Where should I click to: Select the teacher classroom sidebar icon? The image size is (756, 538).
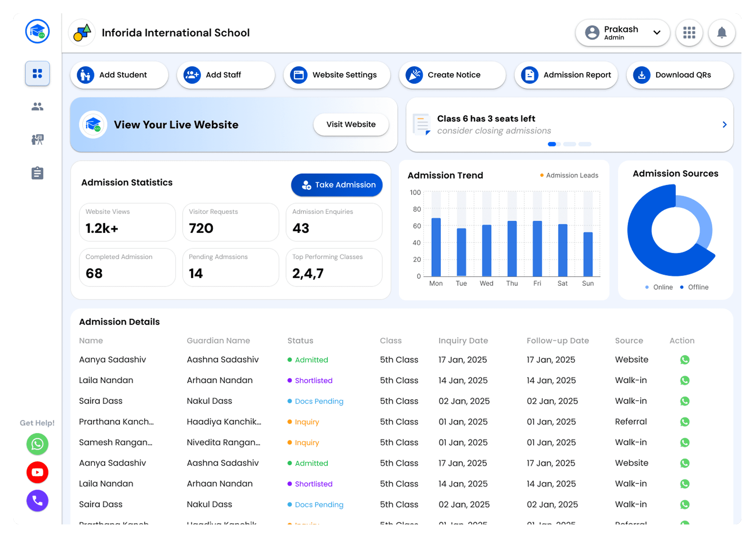click(37, 140)
